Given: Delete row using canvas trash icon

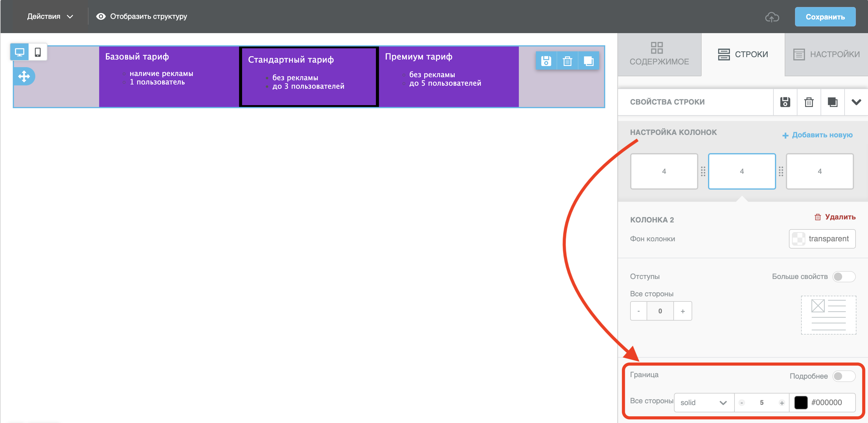Looking at the screenshot, I should click(x=568, y=61).
